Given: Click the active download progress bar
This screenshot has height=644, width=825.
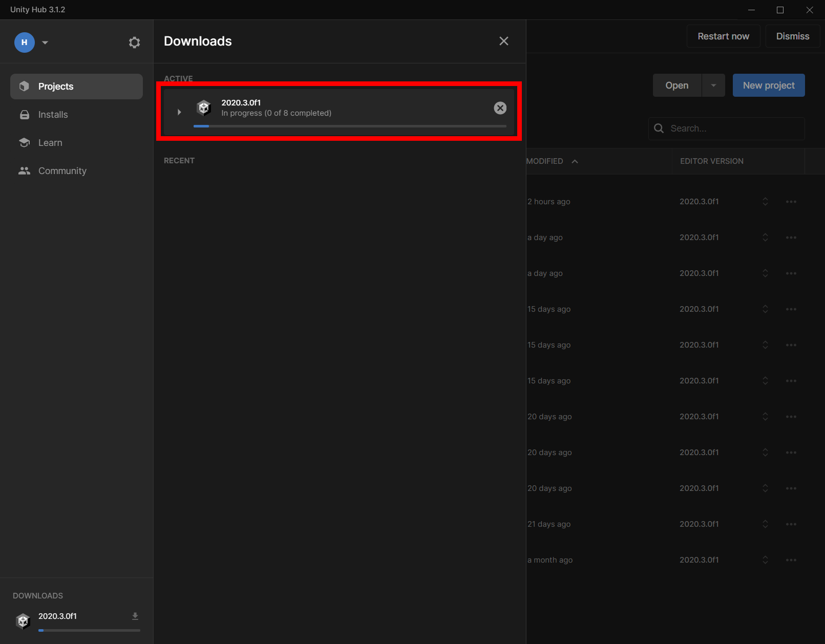Looking at the screenshot, I should coord(350,126).
